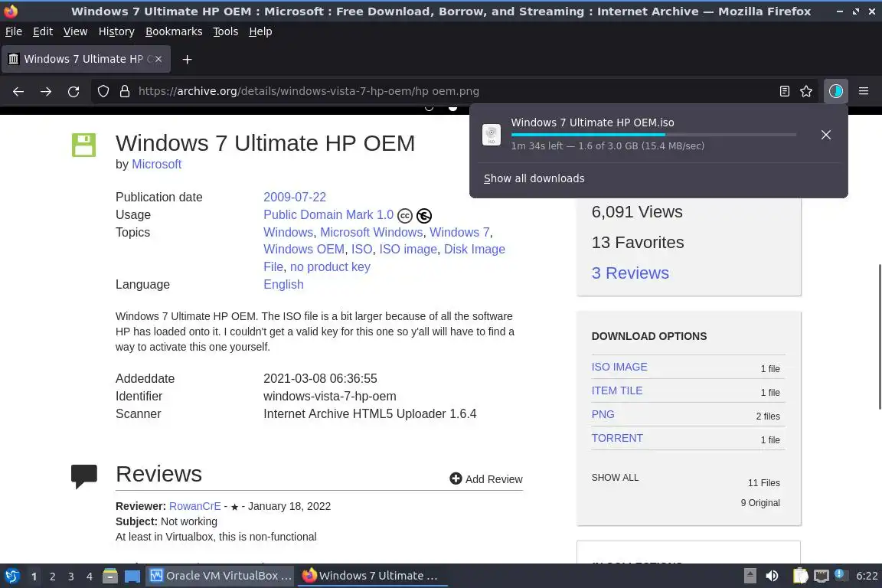Open the 2009-07-22 publication date link

coord(295,197)
